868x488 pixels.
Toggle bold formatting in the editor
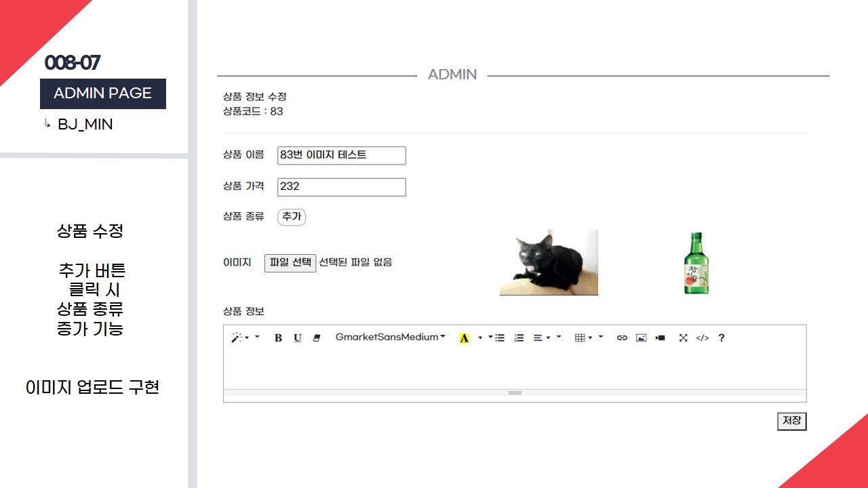pos(278,338)
